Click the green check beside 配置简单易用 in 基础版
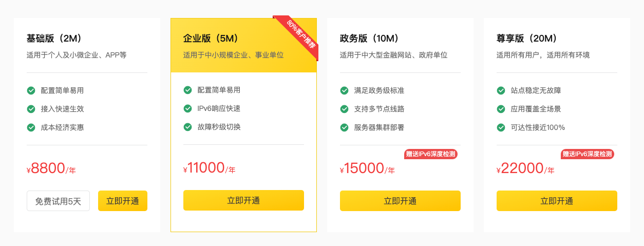 [x=31, y=90]
